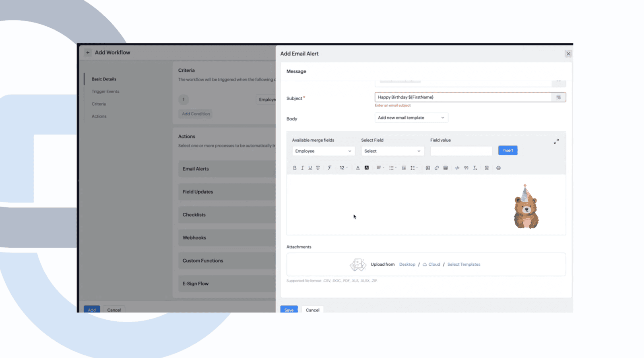This screenshot has height=358, width=644.
Task: Open the emoji picker icon
Action: [x=498, y=168]
